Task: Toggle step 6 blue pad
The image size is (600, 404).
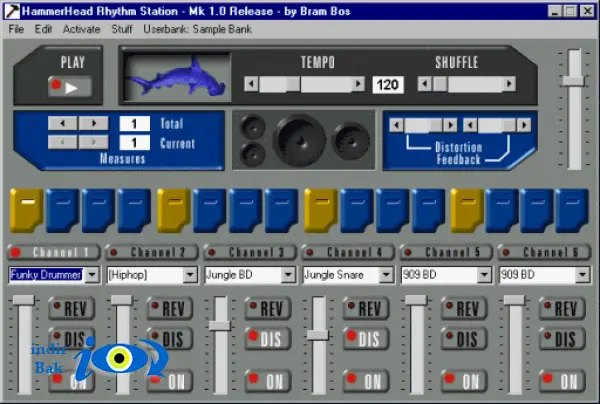Action: coord(210,210)
